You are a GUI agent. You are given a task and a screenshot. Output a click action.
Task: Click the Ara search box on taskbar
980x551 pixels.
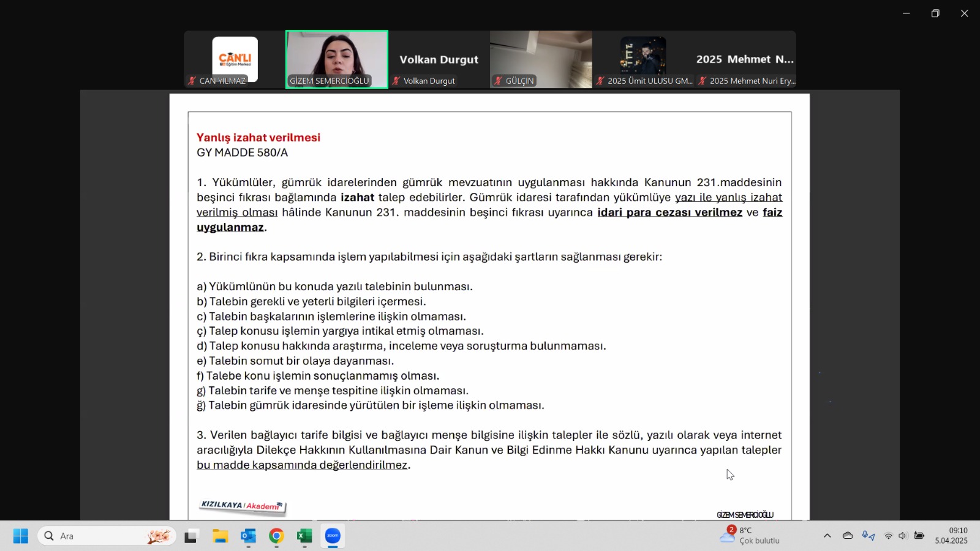coord(107,536)
